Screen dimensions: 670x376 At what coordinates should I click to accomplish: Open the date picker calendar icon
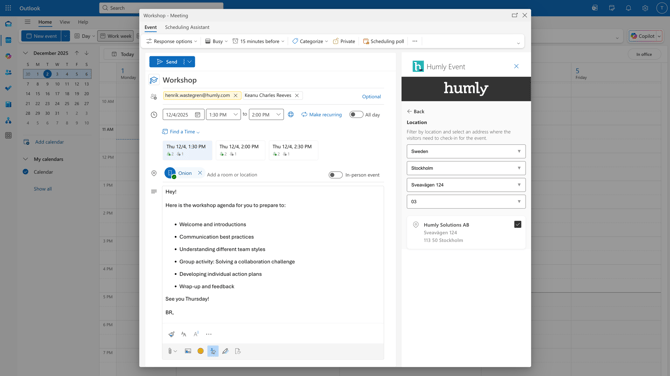pos(197,115)
